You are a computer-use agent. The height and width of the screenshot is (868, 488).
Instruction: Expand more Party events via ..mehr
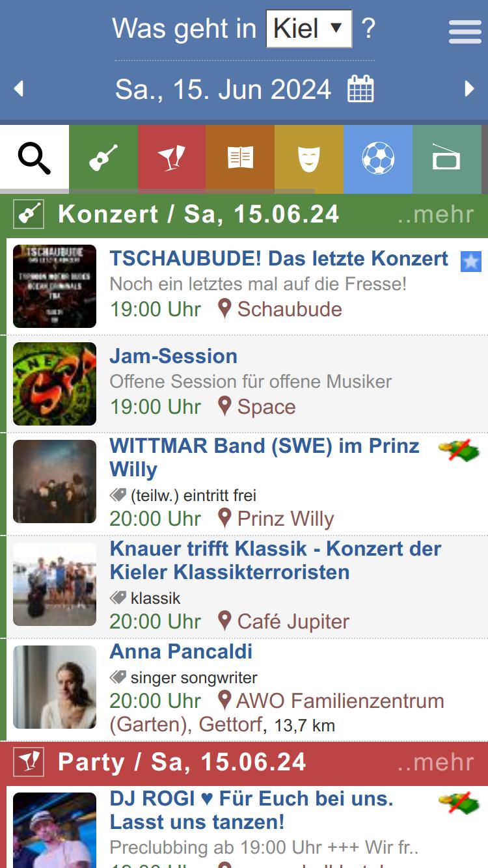(436, 762)
